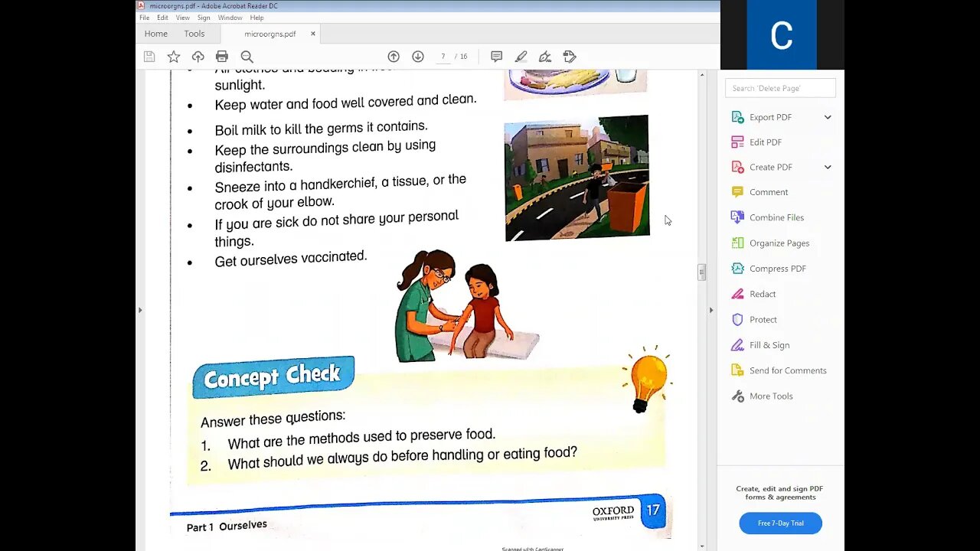The width and height of the screenshot is (980, 551).
Task: Open the find text magnifier icon
Action: click(x=247, y=57)
